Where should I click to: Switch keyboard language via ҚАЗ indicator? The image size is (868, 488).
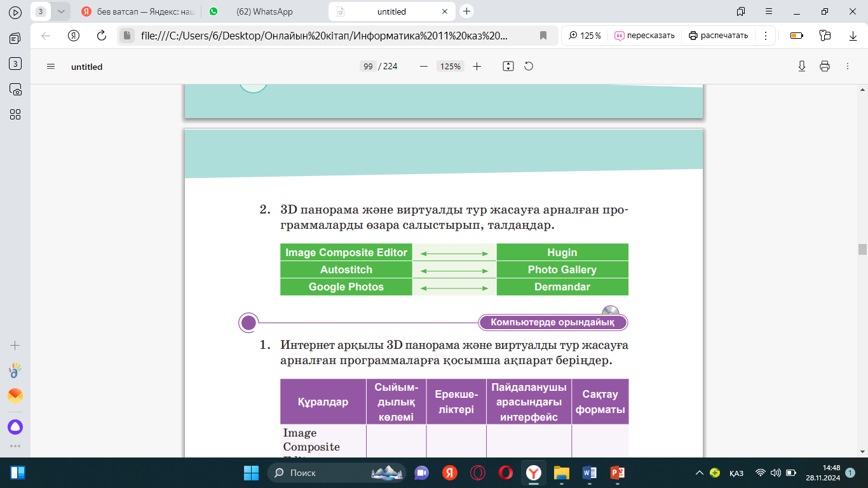736,473
